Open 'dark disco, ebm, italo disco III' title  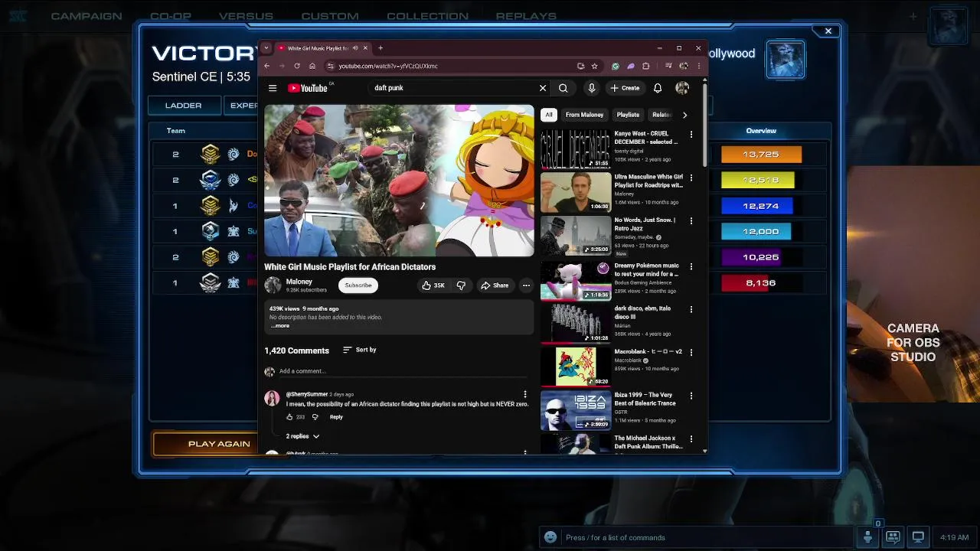pyautogui.click(x=642, y=312)
